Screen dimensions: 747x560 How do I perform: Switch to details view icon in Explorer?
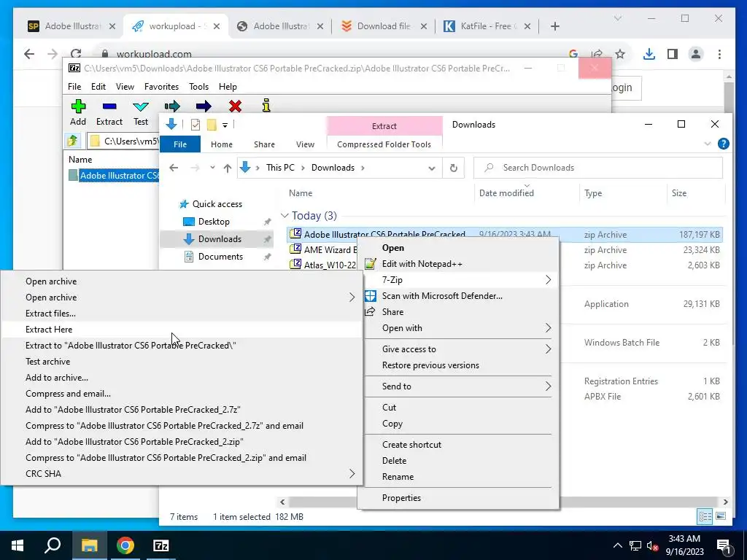pos(705,516)
